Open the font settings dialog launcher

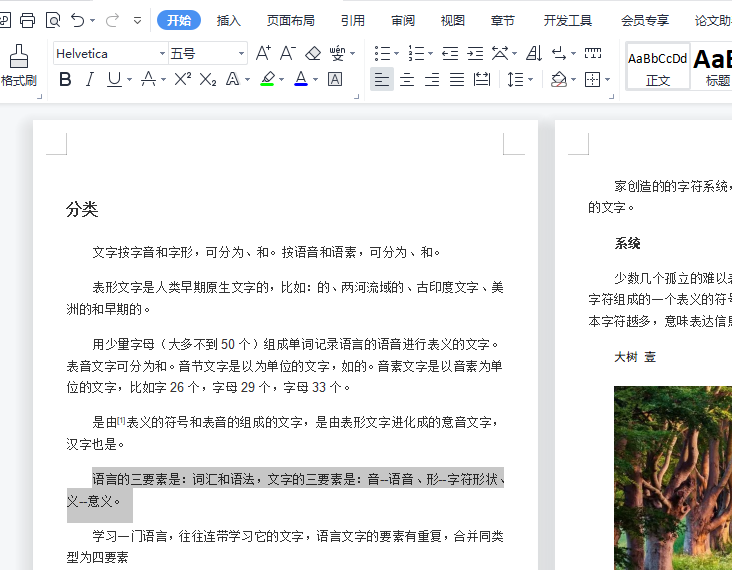357,97
